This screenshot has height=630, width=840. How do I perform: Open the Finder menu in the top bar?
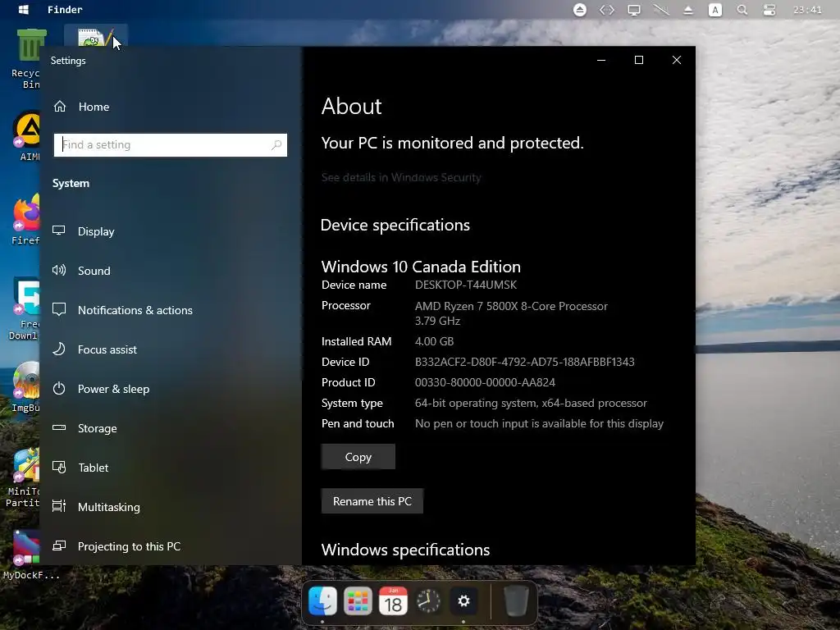[65, 10]
